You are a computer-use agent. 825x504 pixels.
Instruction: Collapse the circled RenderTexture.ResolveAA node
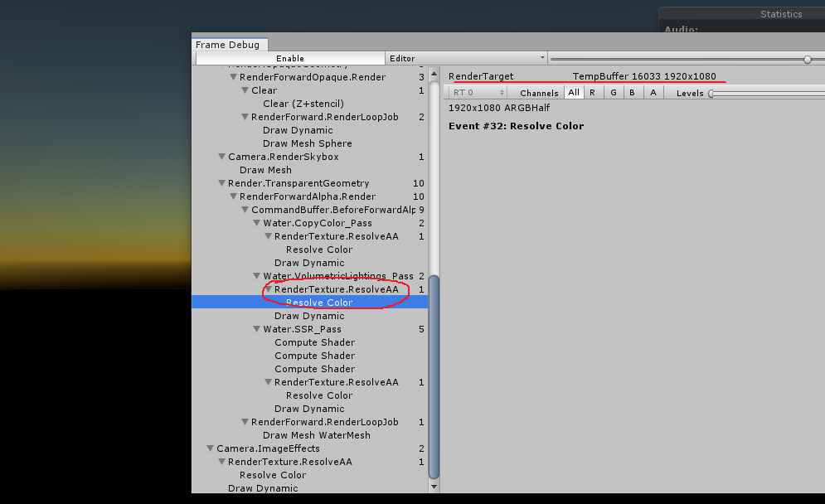point(267,289)
